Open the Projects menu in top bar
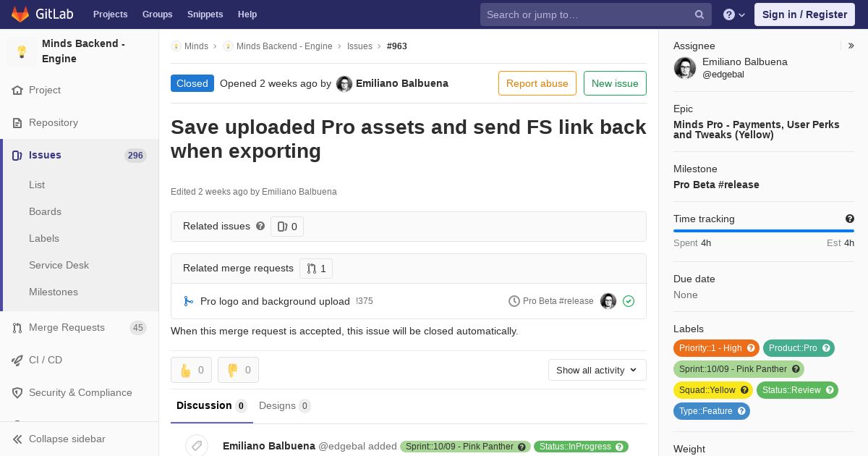Image resolution: width=868 pixels, height=456 pixels. (110, 14)
